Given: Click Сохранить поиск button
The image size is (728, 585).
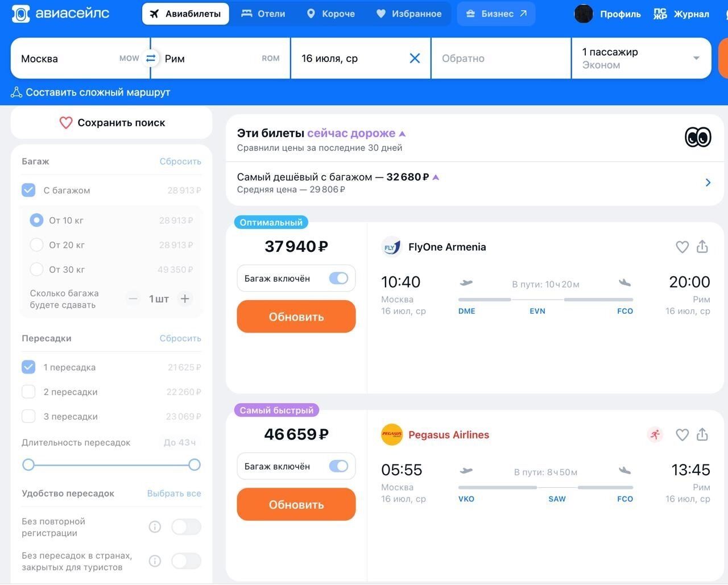Looking at the screenshot, I should click(x=112, y=122).
